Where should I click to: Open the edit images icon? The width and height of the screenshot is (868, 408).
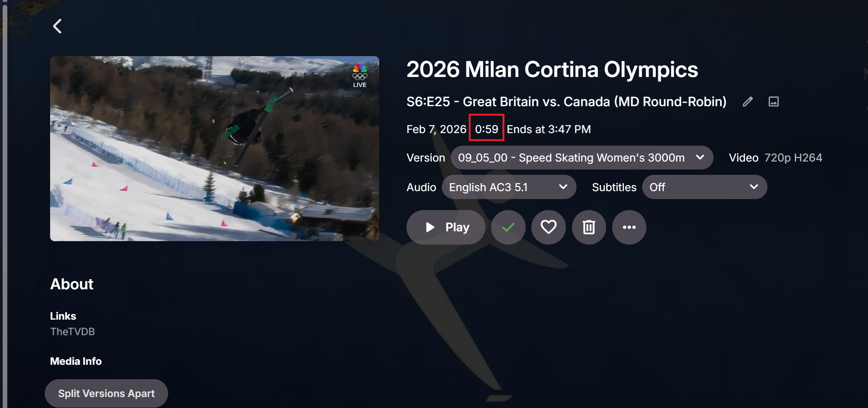773,102
